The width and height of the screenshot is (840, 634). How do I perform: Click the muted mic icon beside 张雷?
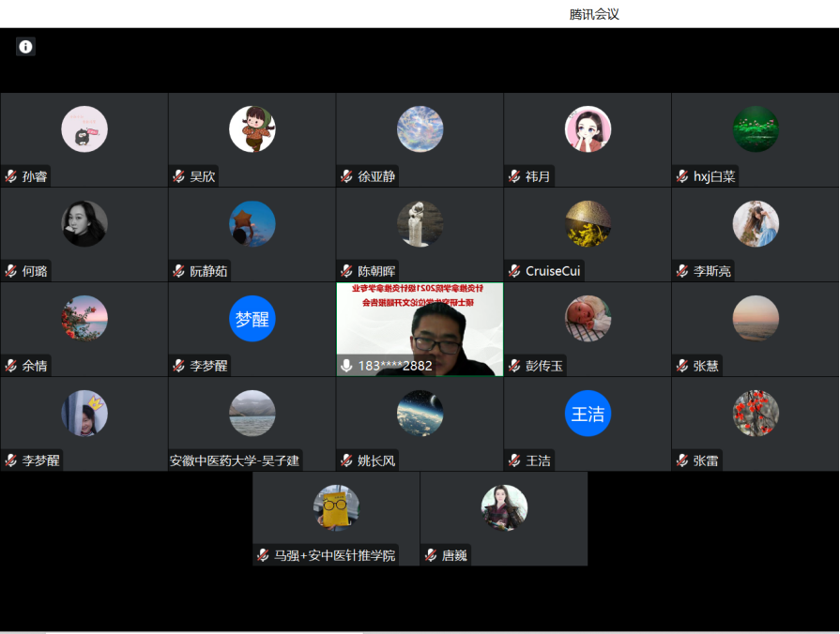coord(682,460)
